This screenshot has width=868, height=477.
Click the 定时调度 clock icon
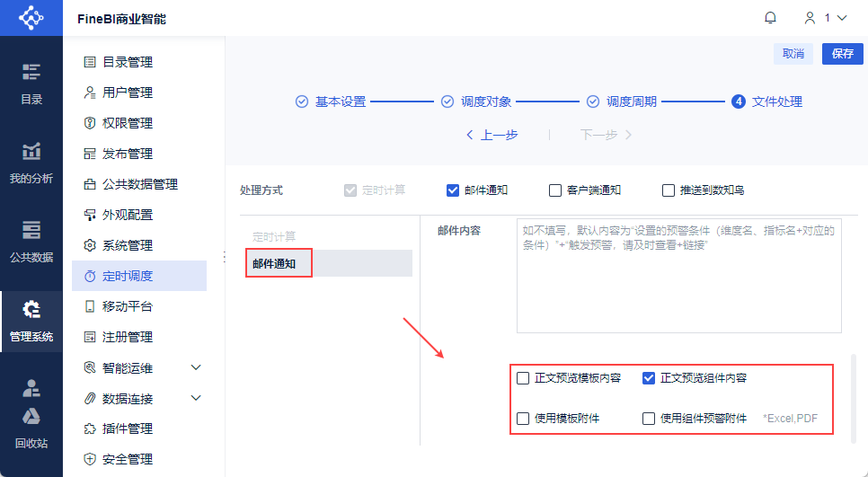click(x=89, y=276)
